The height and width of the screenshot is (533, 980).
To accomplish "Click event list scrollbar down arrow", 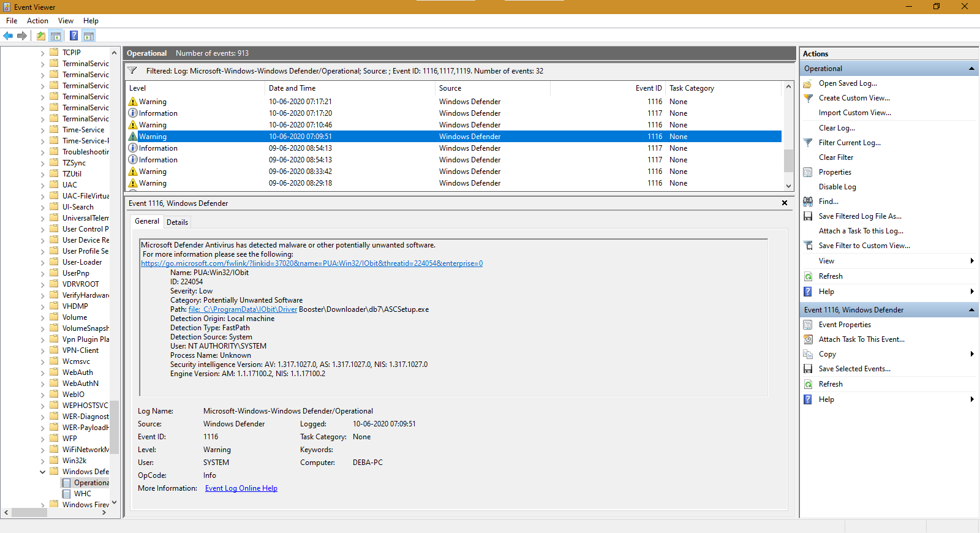I will pos(788,186).
